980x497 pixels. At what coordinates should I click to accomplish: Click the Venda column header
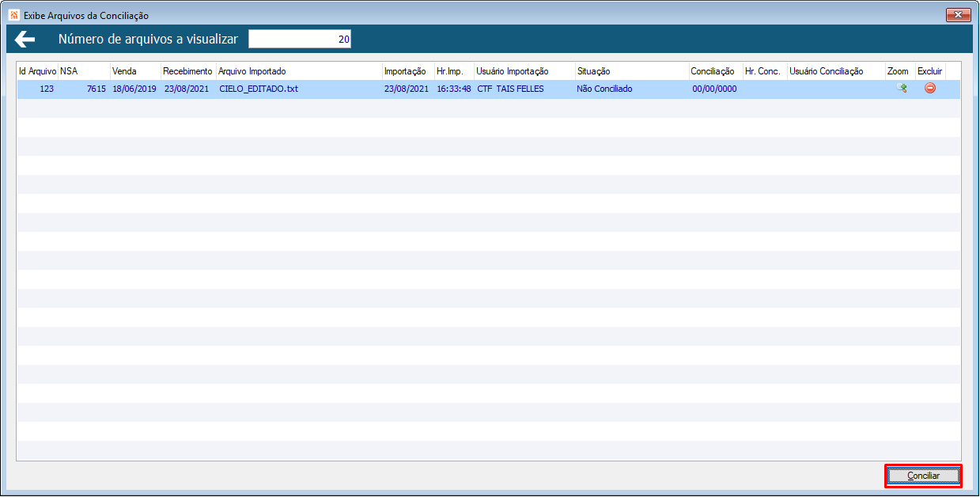[135, 71]
